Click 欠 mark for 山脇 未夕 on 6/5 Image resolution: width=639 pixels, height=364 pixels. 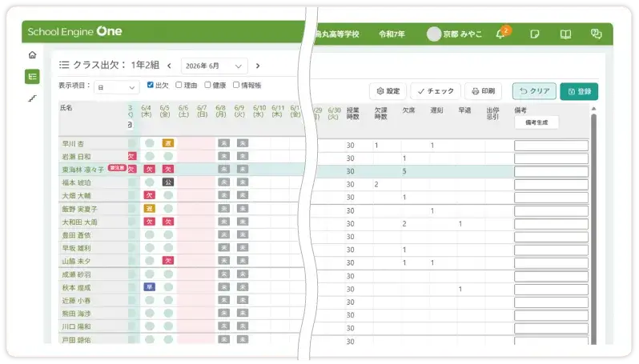pyautogui.click(x=168, y=261)
